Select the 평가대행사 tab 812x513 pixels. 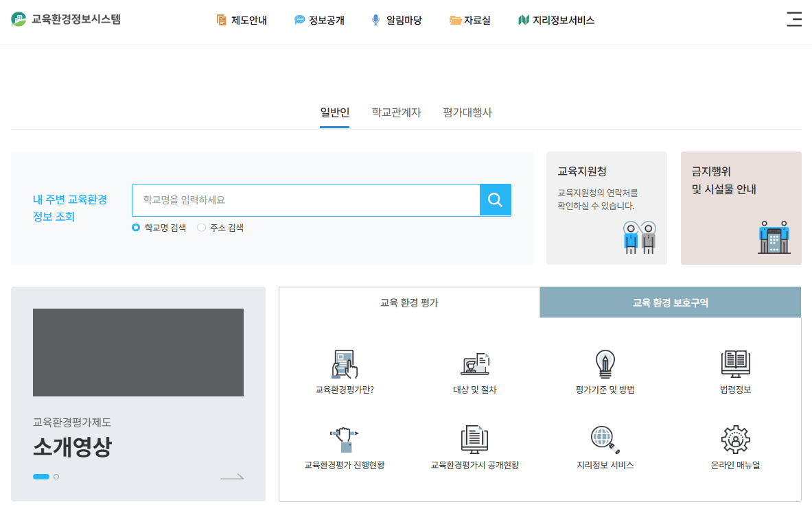(x=469, y=112)
